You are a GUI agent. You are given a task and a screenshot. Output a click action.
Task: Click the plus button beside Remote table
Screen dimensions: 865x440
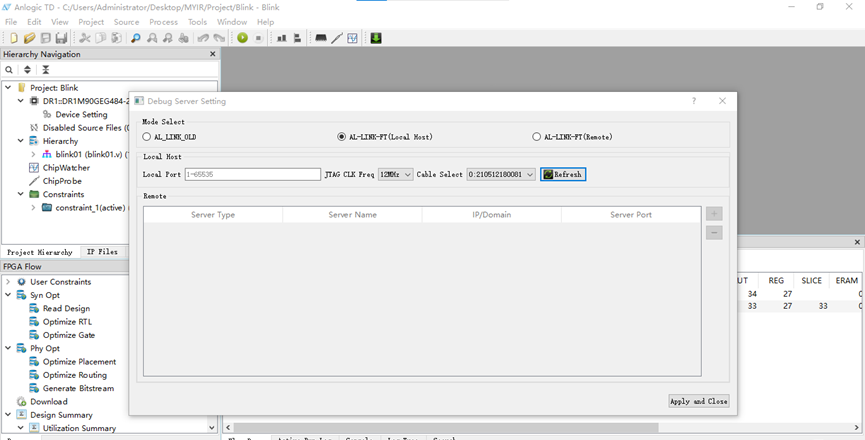pyautogui.click(x=714, y=214)
